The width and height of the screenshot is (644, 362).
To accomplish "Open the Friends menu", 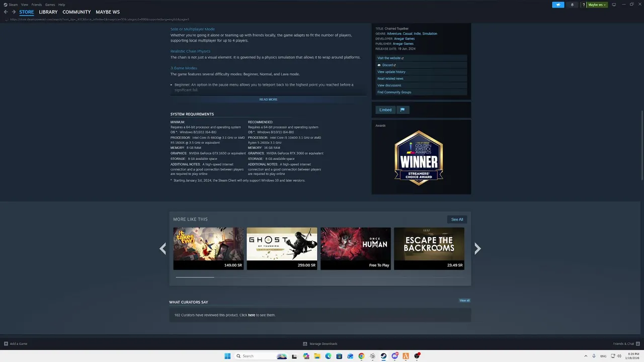I will [37, 5].
